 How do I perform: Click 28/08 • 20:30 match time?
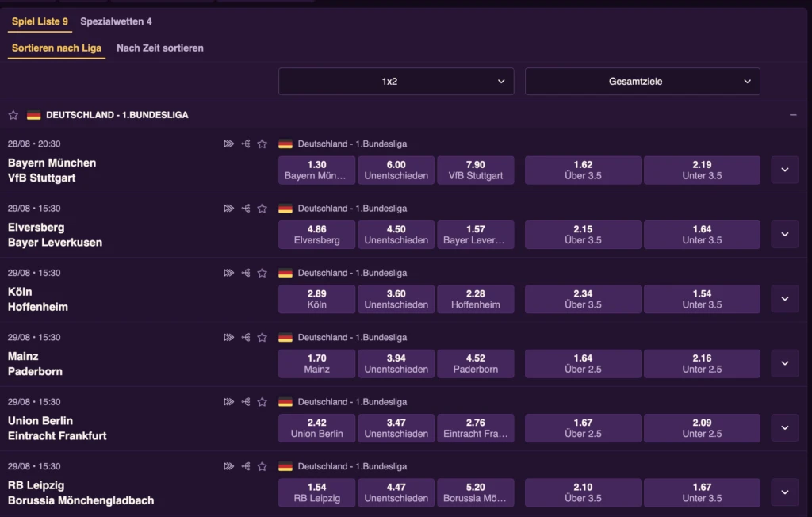pyautogui.click(x=33, y=144)
